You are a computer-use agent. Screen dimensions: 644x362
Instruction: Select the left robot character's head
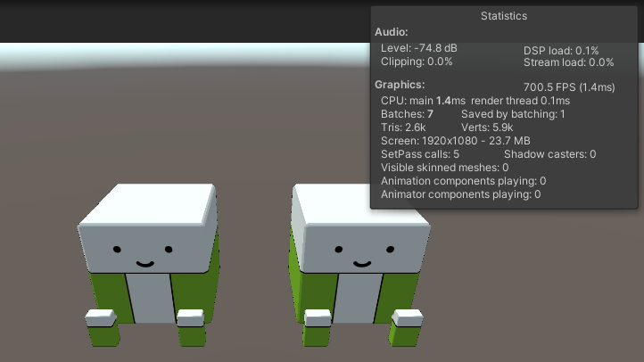click(x=148, y=228)
